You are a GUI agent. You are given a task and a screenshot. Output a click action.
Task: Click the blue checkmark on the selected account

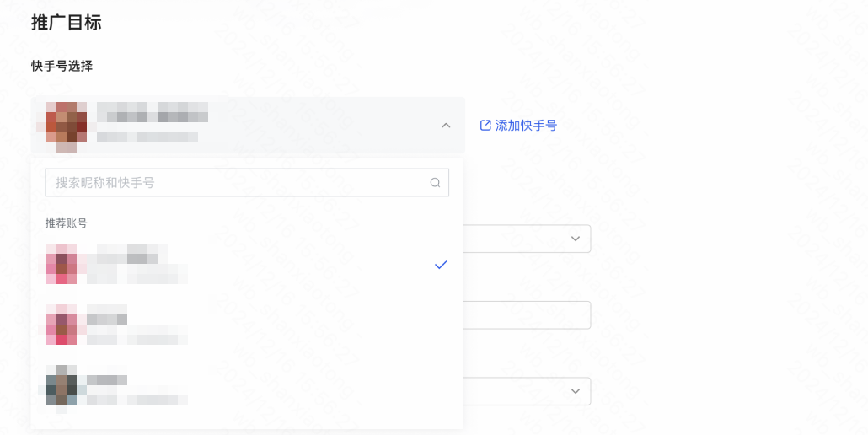pyautogui.click(x=441, y=265)
